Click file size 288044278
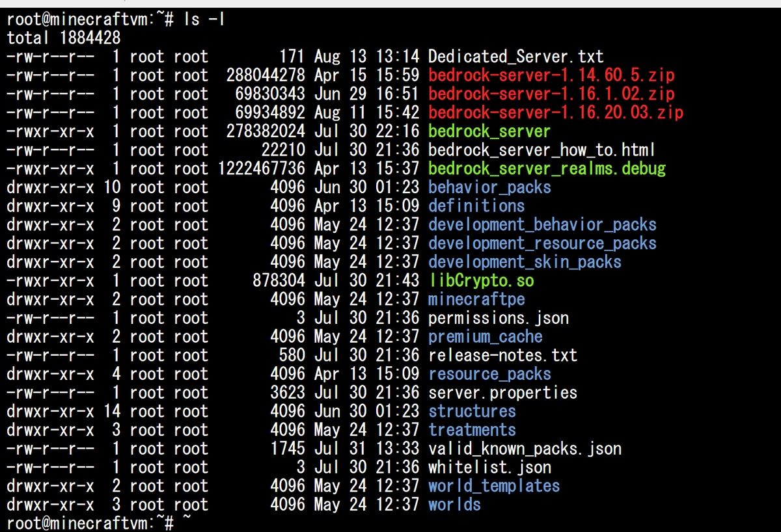The height and width of the screenshot is (532, 781). click(266, 75)
